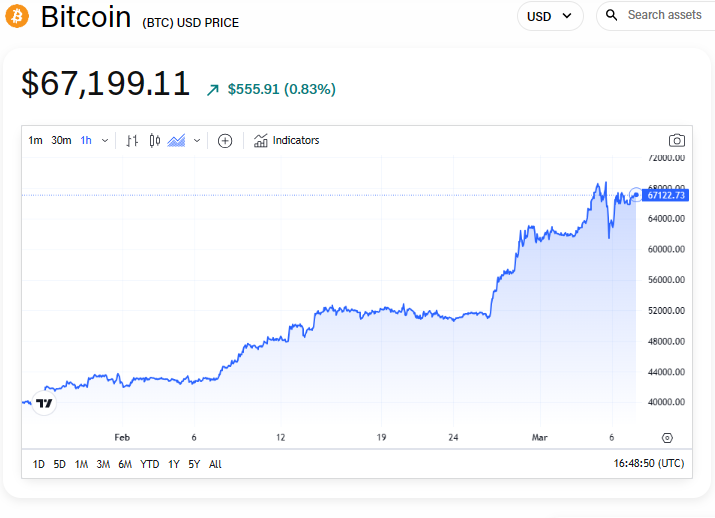Switch to candlestick chart style
The height and width of the screenshot is (518, 715).
pyautogui.click(x=154, y=141)
